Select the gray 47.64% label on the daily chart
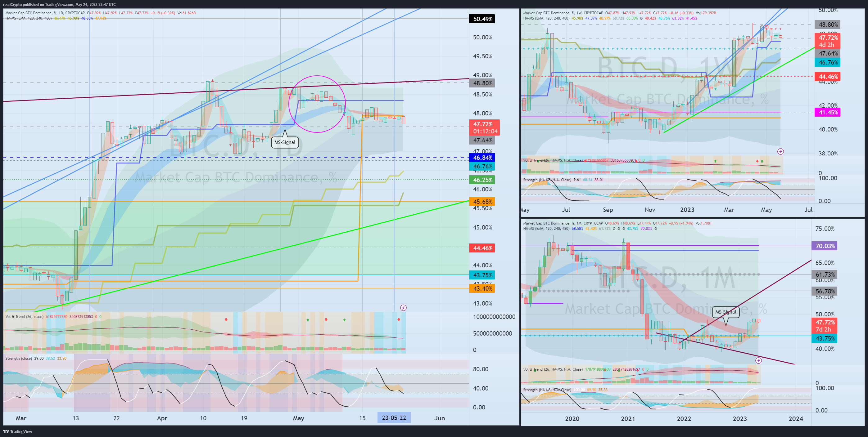 (x=482, y=140)
